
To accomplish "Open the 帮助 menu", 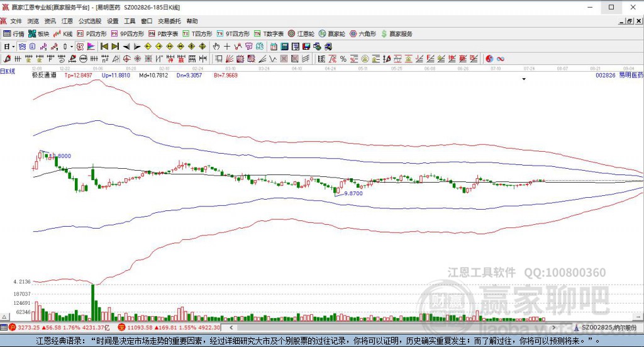I will click(192, 21).
